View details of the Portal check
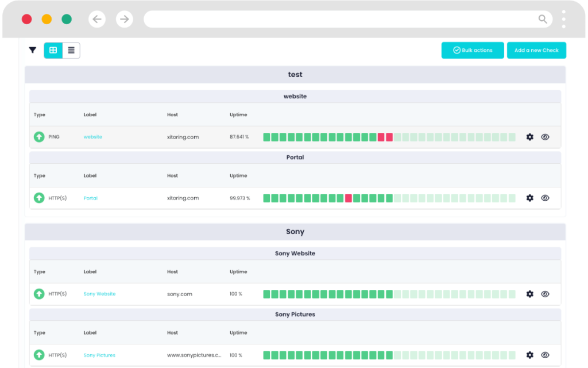Screen dimensions: 588x368 [544, 198]
